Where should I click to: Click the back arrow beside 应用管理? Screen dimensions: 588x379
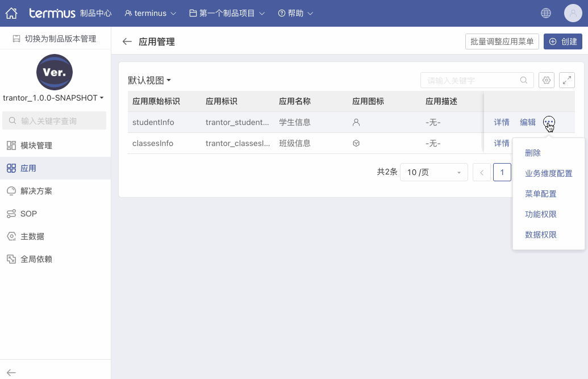coord(127,41)
